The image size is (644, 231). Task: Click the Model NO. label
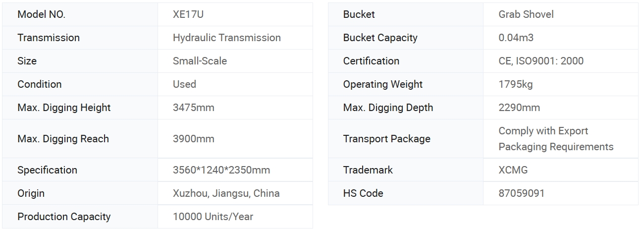(41, 14)
